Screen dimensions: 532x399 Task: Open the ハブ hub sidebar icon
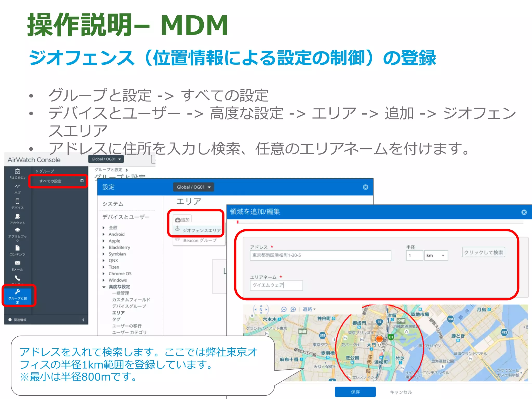[17, 186]
